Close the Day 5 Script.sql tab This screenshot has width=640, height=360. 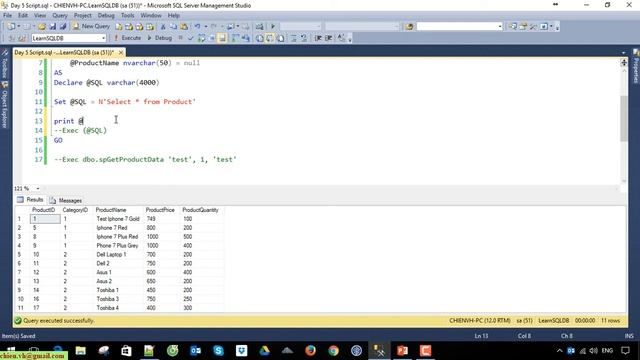(x=121, y=53)
